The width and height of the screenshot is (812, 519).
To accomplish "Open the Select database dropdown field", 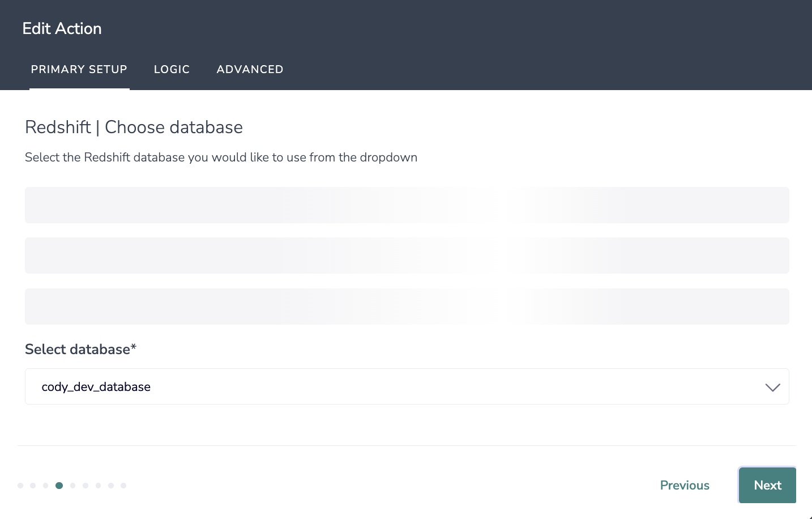I will coord(396,386).
